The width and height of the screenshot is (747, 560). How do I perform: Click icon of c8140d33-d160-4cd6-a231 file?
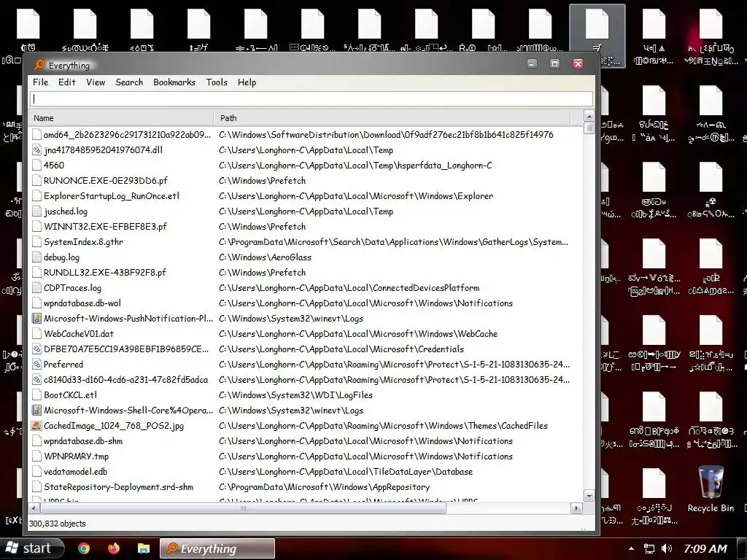(x=36, y=379)
